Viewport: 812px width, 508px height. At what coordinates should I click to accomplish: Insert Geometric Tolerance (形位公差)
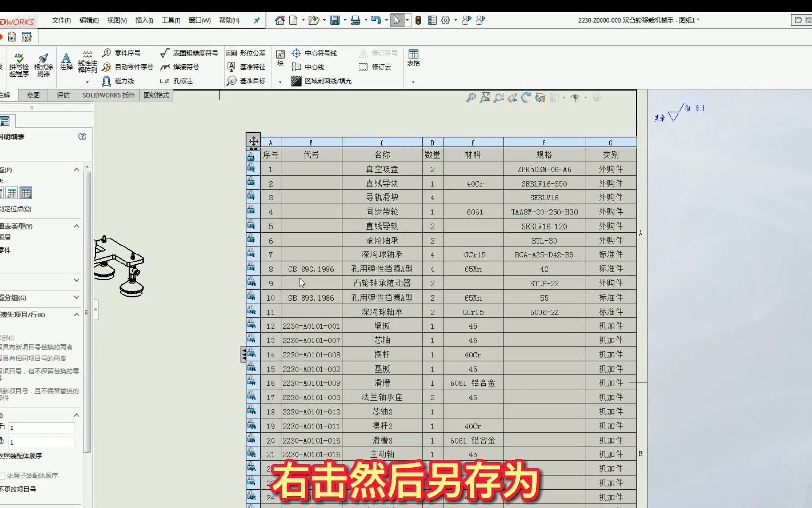246,53
